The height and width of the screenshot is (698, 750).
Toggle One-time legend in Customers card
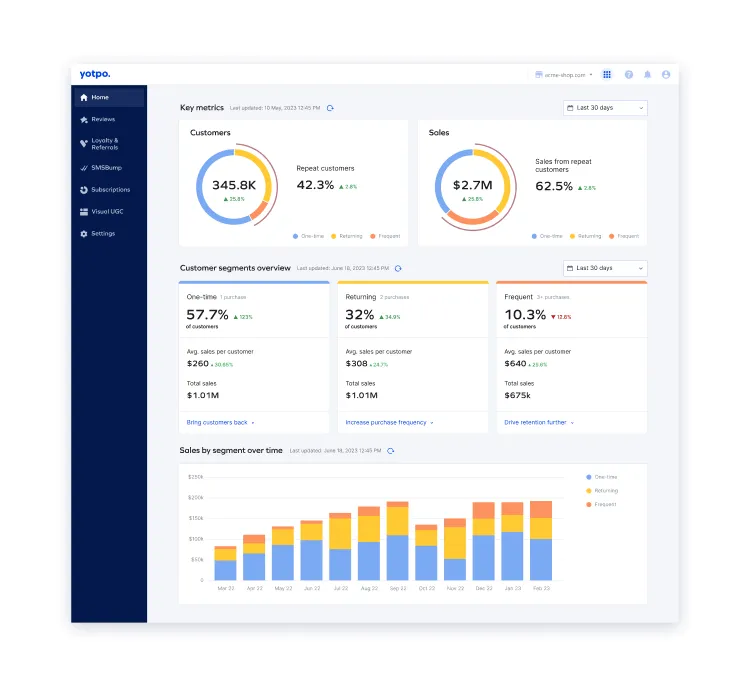click(x=309, y=236)
